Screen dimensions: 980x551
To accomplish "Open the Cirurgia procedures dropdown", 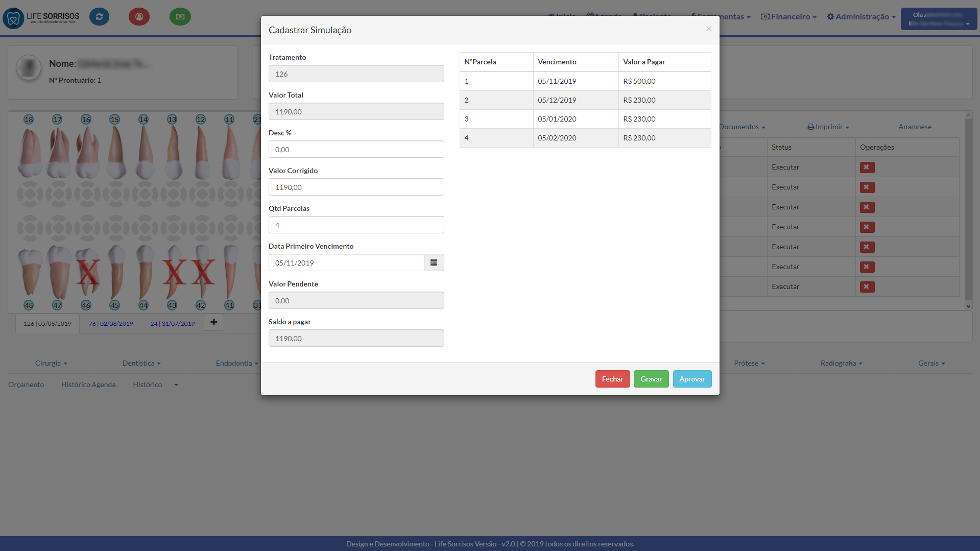I will click(51, 364).
